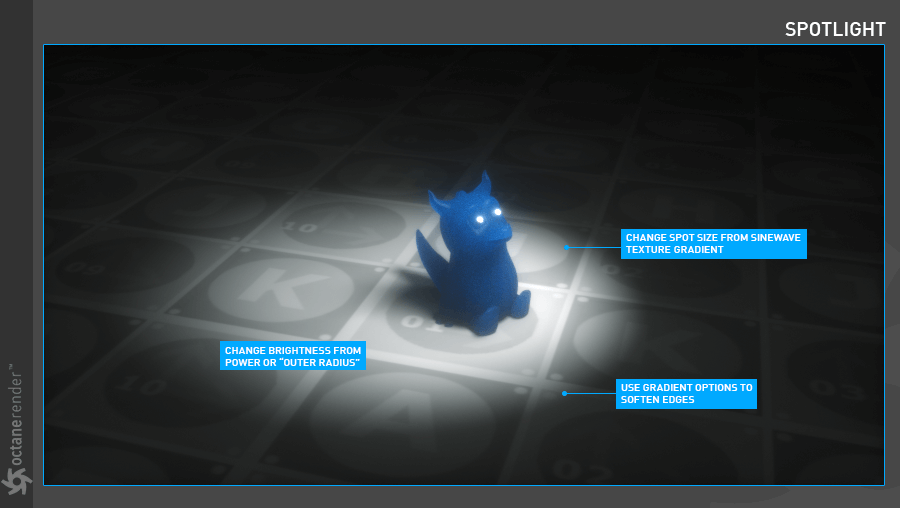Click the octanerender vertical wordmark
This screenshot has height=508, width=900.
coord(16,413)
